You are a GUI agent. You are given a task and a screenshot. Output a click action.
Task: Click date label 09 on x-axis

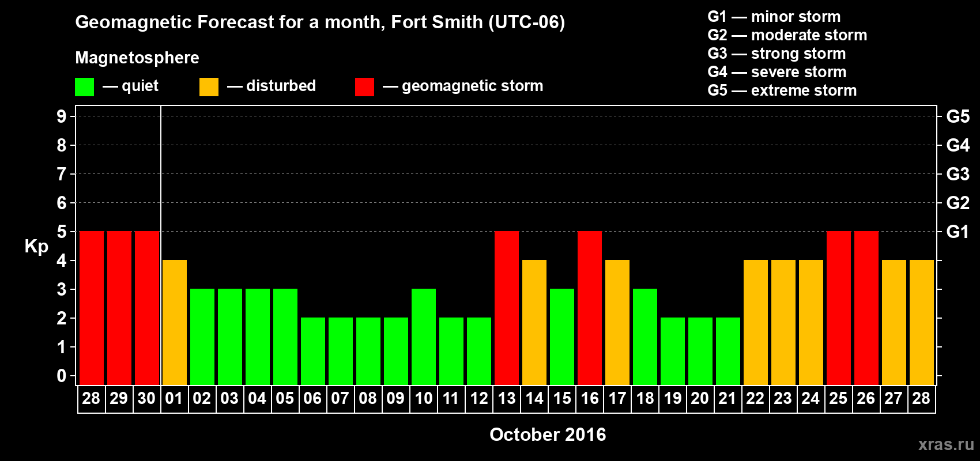coord(396,398)
